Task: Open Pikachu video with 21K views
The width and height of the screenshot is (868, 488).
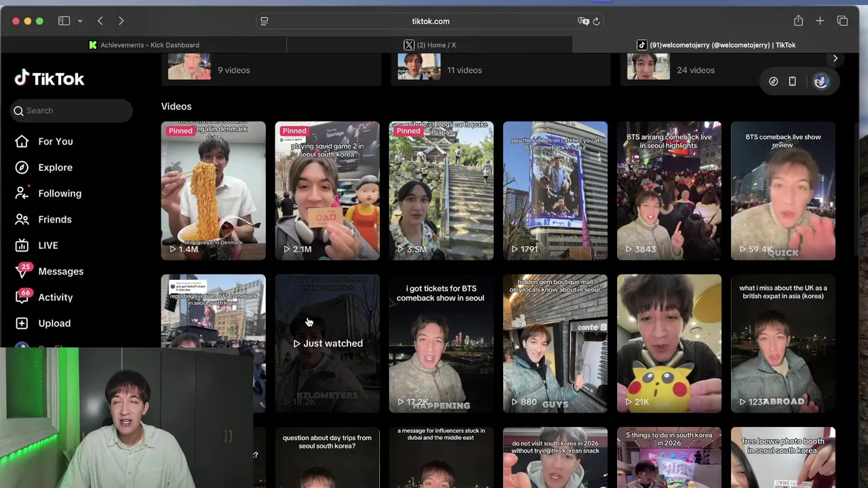Action: coord(669,344)
